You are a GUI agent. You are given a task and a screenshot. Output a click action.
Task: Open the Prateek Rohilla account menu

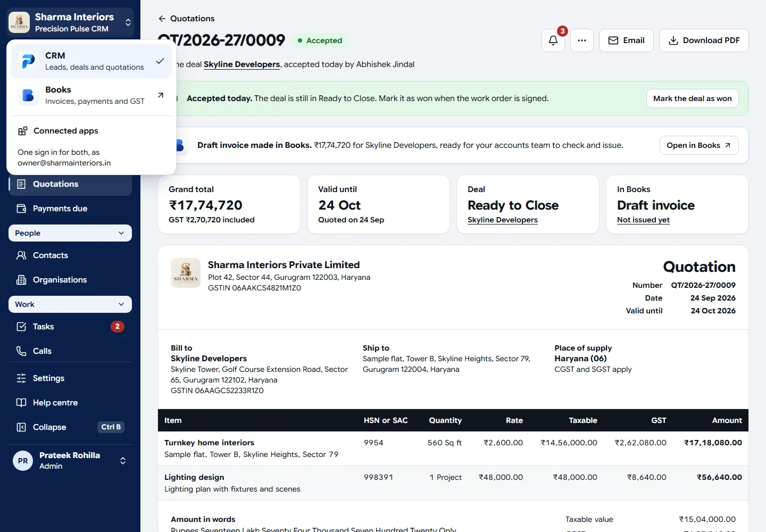tap(70, 461)
